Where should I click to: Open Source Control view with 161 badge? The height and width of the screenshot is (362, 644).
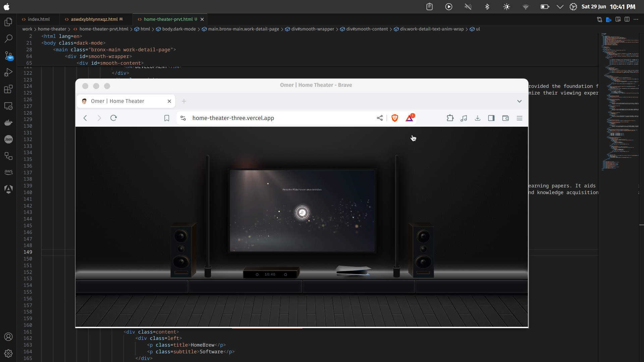(8, 55)
